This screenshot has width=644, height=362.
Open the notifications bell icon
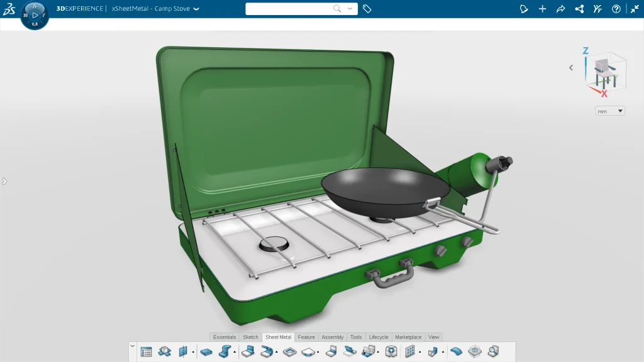[524, 9]
